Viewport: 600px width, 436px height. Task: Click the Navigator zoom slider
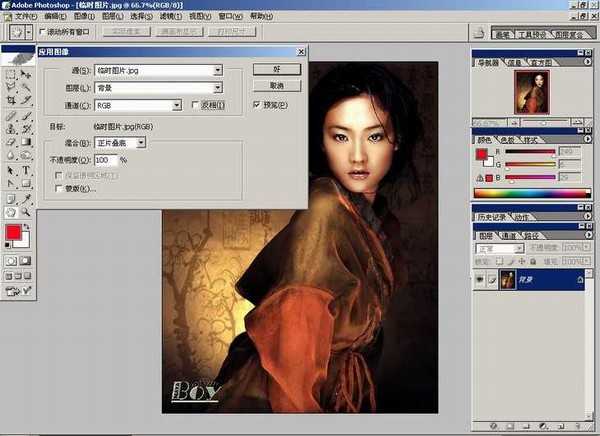[545, 122]
